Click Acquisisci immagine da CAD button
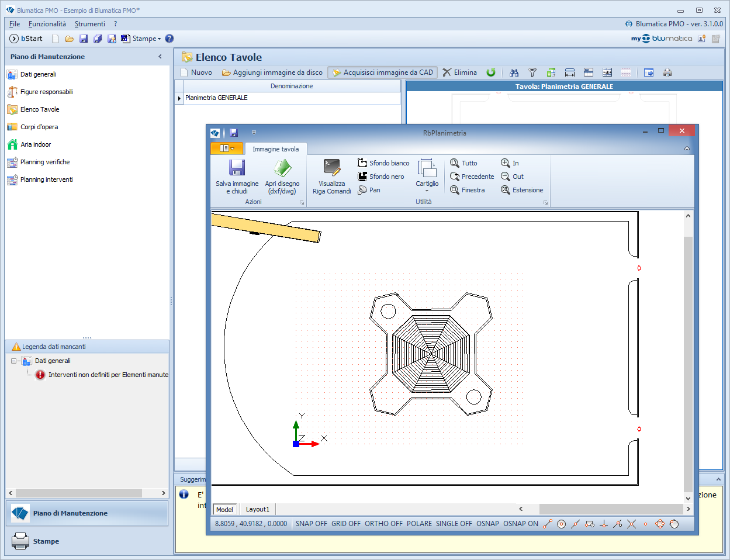The width and height of the screenshot is (730, 560). click(383, 72)
